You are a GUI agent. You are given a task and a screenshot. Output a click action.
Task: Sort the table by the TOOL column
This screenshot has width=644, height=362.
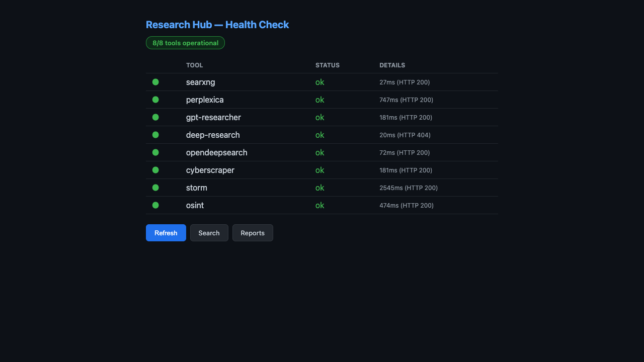[194, 65]
